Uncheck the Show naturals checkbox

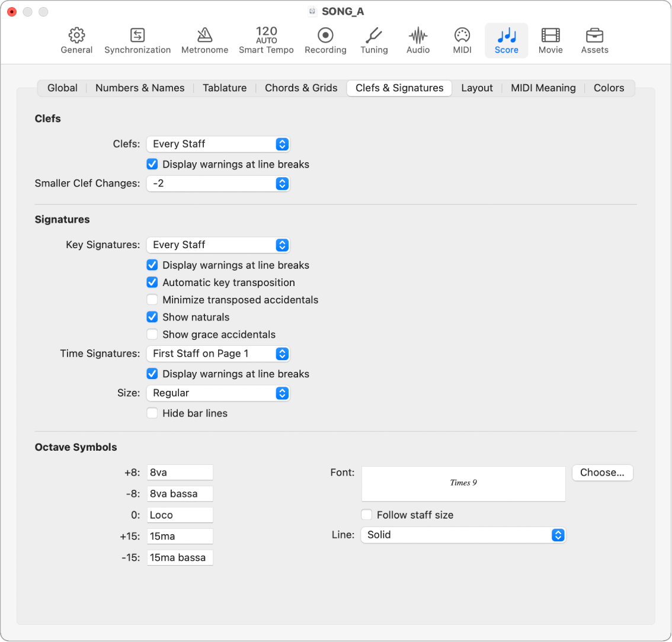pyautogui.click(x=152, y=317)
